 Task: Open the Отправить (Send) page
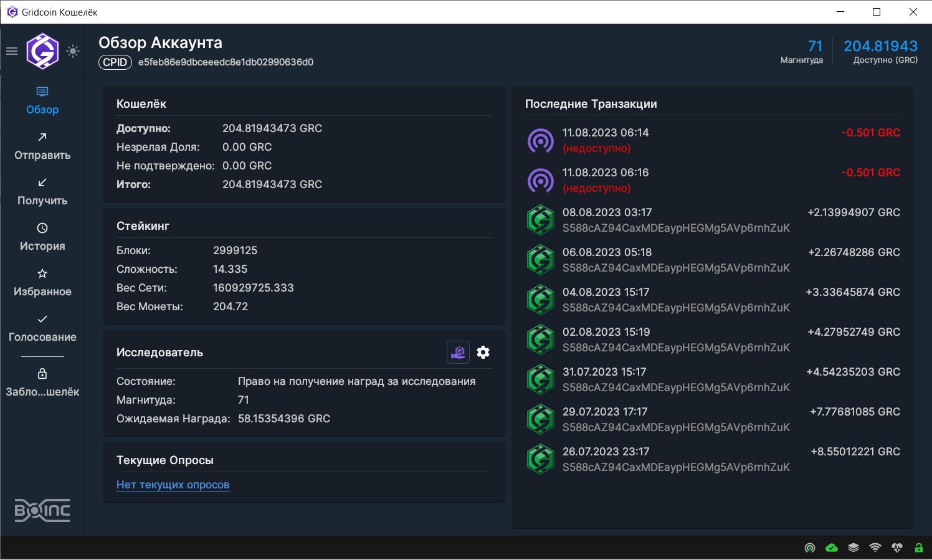tap(42, 146)
